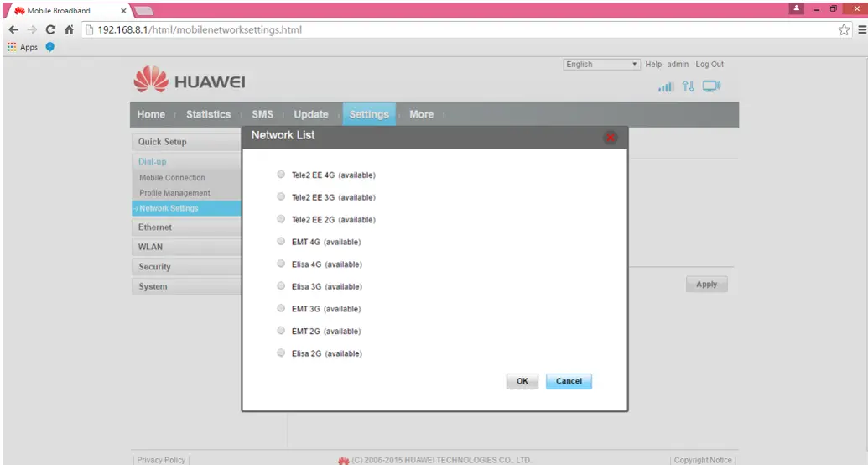The width and height of the screenshot is (868, 465).
Task: Select Tele2 EE 3G network radio button
Action: [281, 196]
